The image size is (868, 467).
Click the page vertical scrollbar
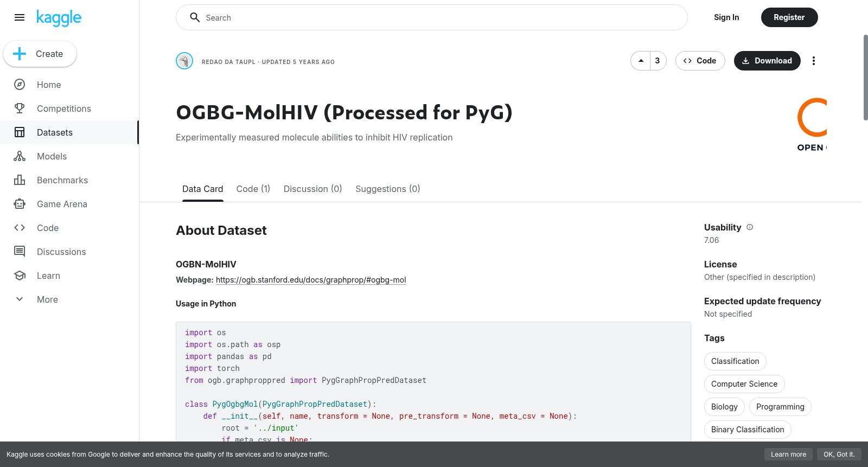866,78
